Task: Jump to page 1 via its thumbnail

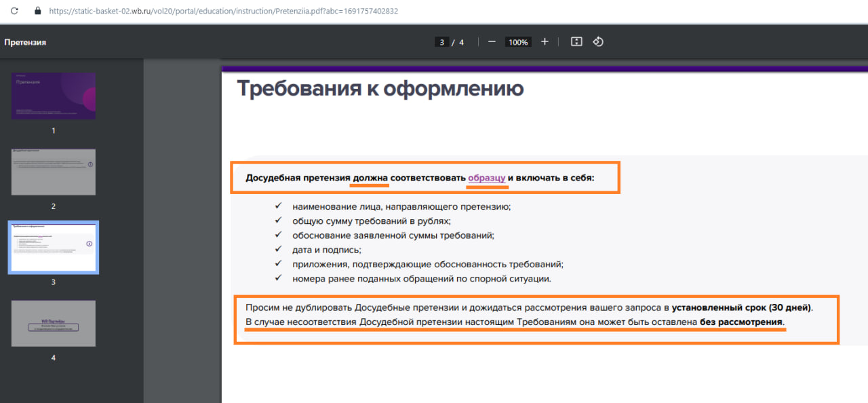Action: (x=53, y=96)
